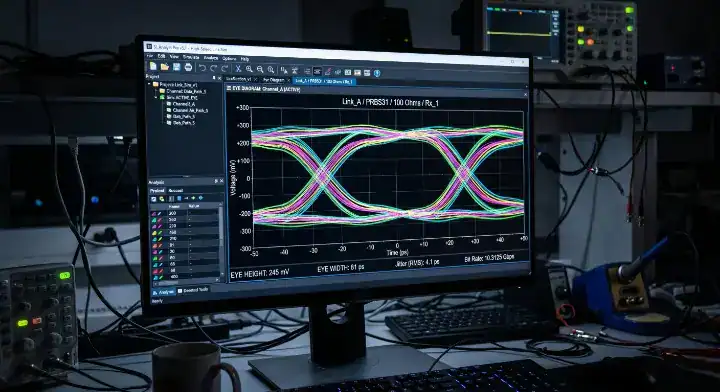The height and width of the screenshot is (392, 720).
Task: Click the green plus icon in Analysis toolbar
Action: [x=193, y=198]
